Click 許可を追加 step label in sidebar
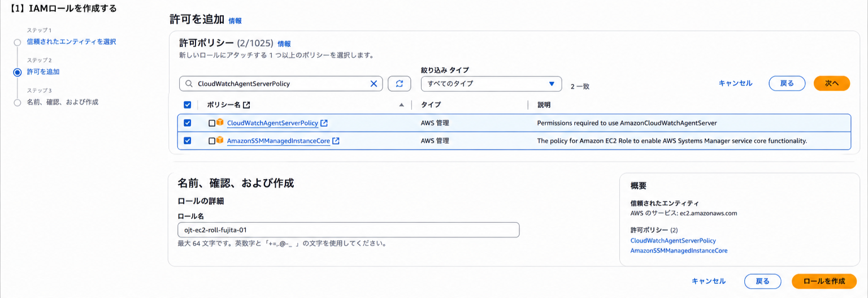The height and width of the screenshot is (298, 868). 44,72
